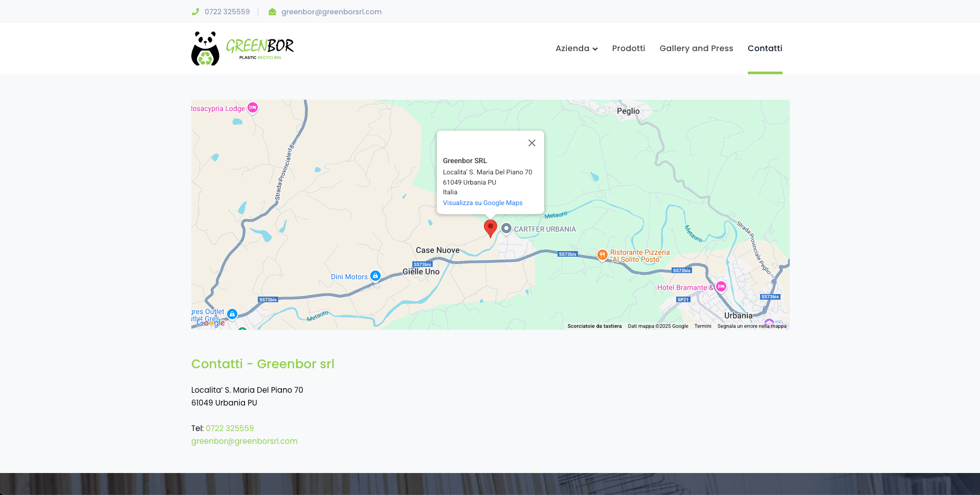Close the Greenbor SRL map info window
Viewport: 980px width, 495px height.
pyautogui.click(x=532, y=143)
